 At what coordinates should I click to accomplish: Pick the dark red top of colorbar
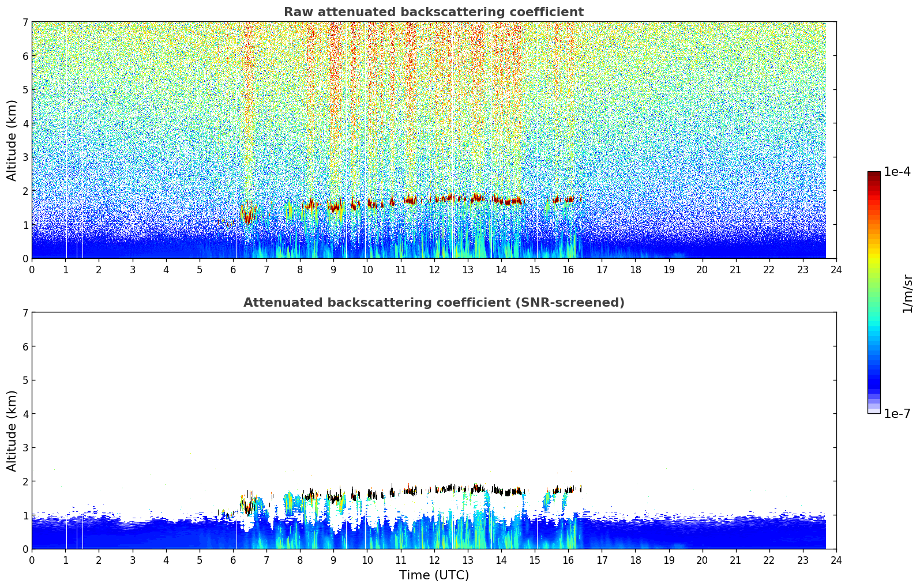pyautogui.click(x=874, y=175)
